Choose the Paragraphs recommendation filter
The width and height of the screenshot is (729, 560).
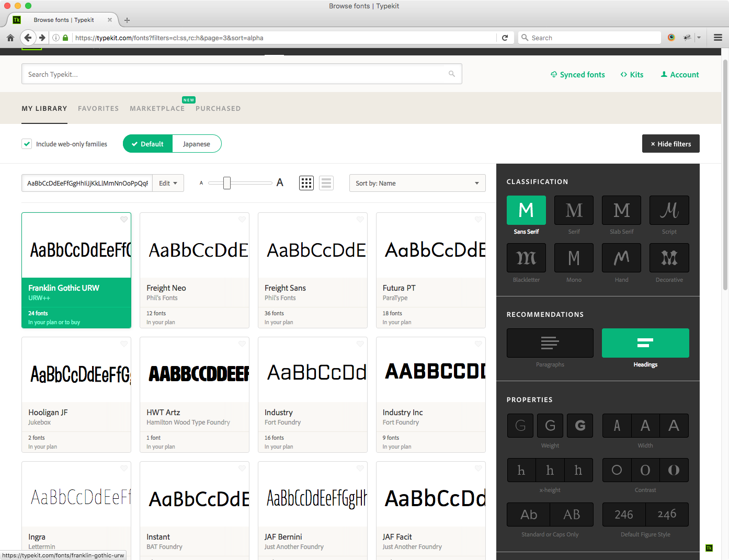point(550,343)
